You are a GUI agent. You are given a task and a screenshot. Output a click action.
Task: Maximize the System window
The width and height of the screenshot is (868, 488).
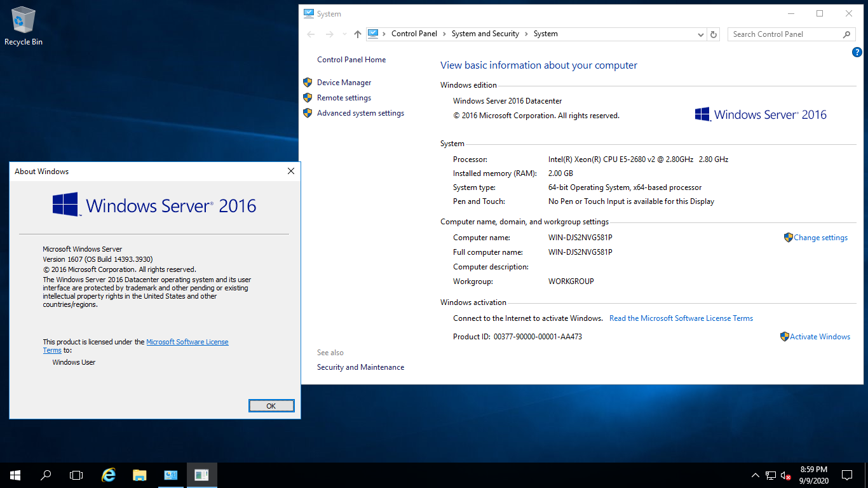tap(820, 13)
